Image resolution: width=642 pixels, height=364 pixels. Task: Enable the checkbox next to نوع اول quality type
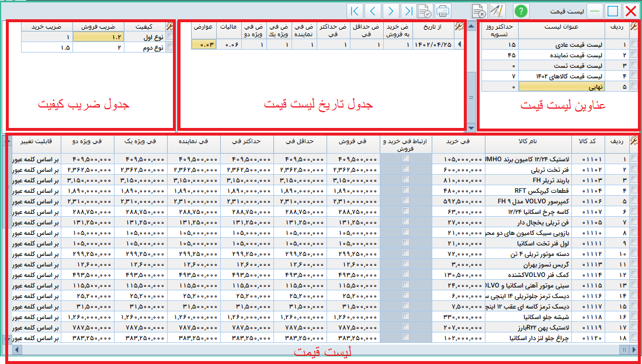point(171,36)
